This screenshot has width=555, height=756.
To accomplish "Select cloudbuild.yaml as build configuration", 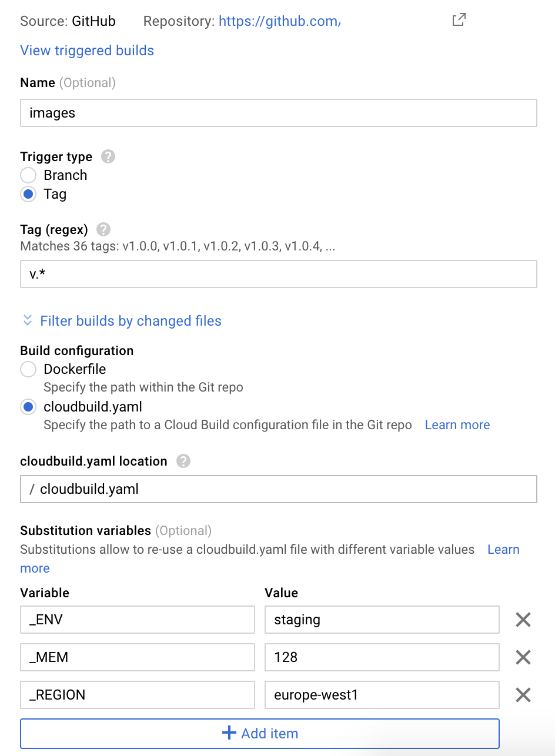I will coord(28,406).
